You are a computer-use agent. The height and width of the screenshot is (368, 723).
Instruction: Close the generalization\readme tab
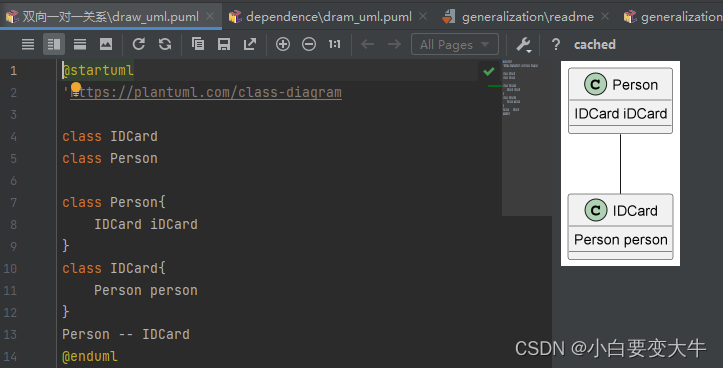pyautogui.click(x=605, y=17)
